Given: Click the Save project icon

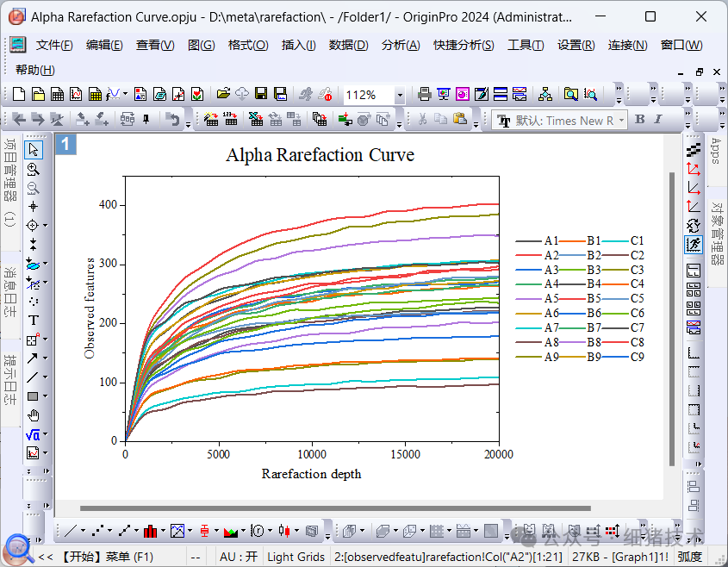Looking at the screenshot, I should point(261,94).
